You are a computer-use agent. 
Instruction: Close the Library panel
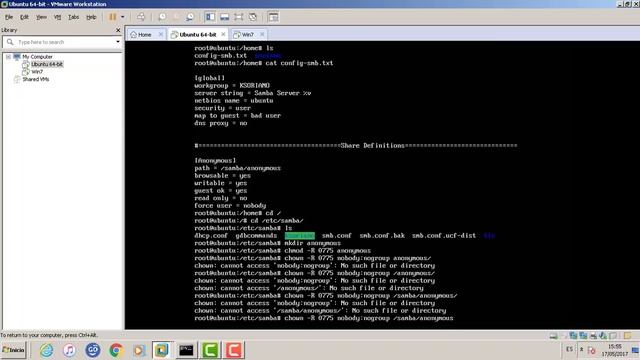[x=118, y=30]
